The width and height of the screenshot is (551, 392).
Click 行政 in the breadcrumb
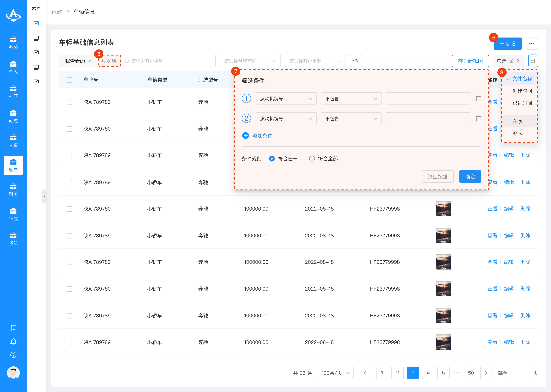(57, 12)
